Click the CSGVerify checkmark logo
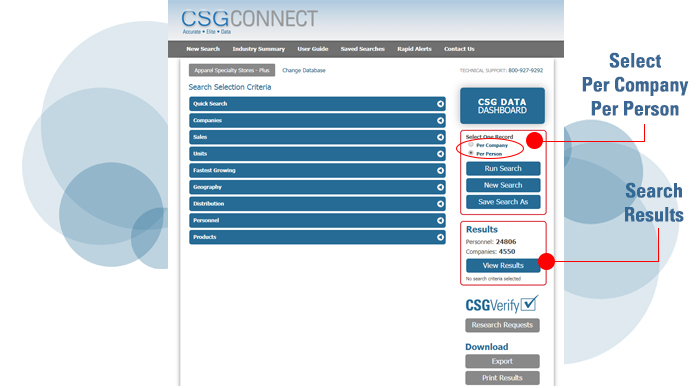 click(502, 305)
